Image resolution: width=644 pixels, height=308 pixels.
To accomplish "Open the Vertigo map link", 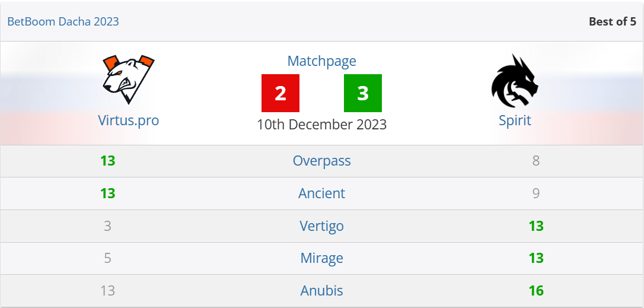I will tap(321, 226).
